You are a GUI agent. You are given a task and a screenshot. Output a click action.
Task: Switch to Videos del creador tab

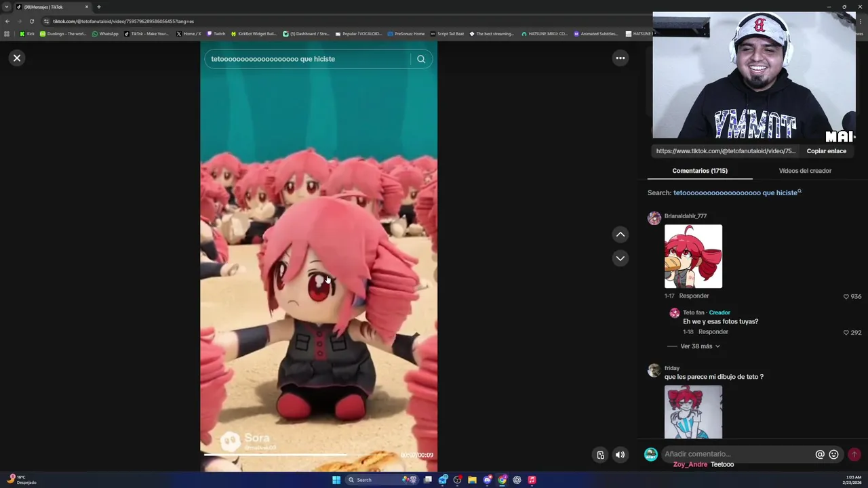click(805, 171)
